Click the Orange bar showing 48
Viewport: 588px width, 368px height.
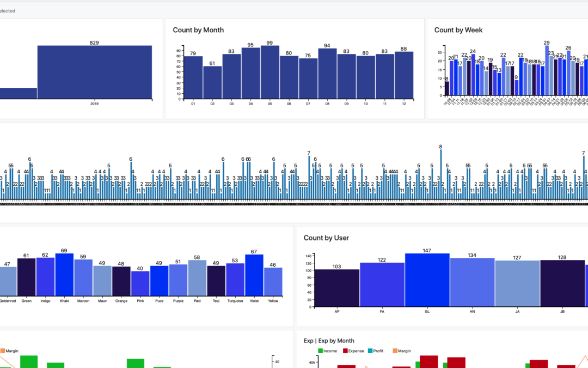121,281
